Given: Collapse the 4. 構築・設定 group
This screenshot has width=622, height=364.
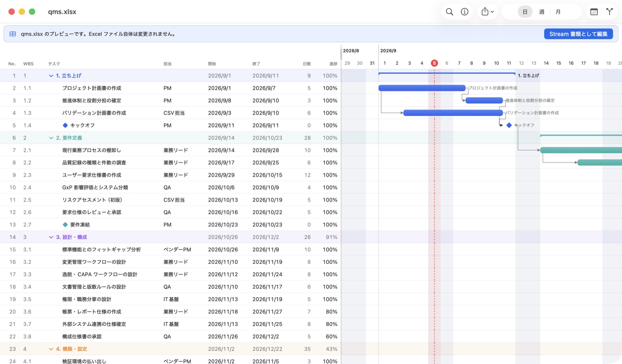Looking at the screenshot, I should (51, 349).
